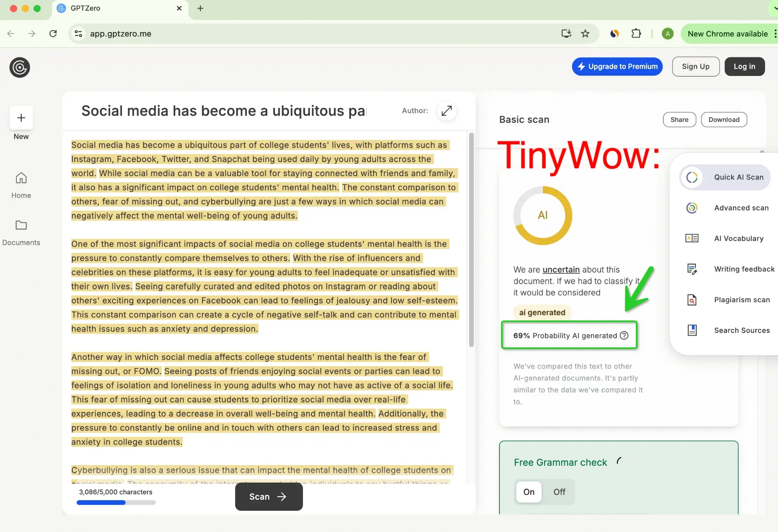Screen dimensions: 778x532
Task: Click the AI probability donut chart
Action: (542, 215)
